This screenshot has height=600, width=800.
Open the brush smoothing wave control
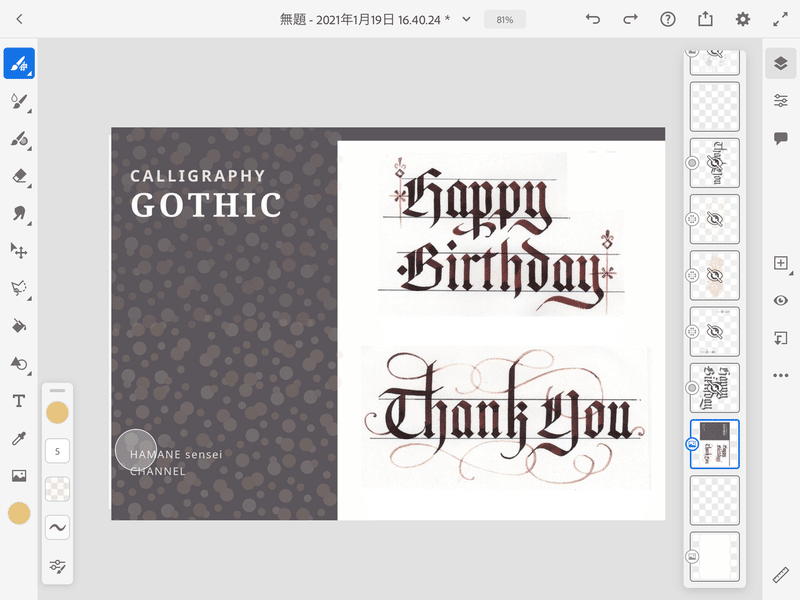click(x=57, y=528)
